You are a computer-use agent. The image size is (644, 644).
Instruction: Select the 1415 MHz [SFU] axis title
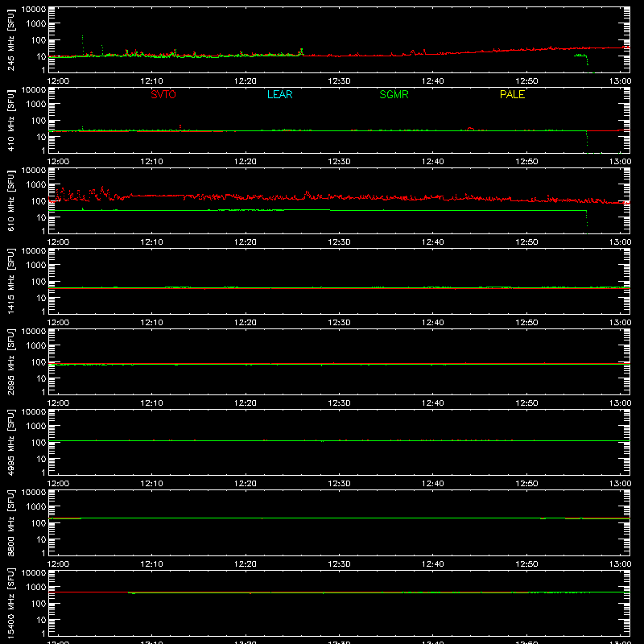point(11,281)
